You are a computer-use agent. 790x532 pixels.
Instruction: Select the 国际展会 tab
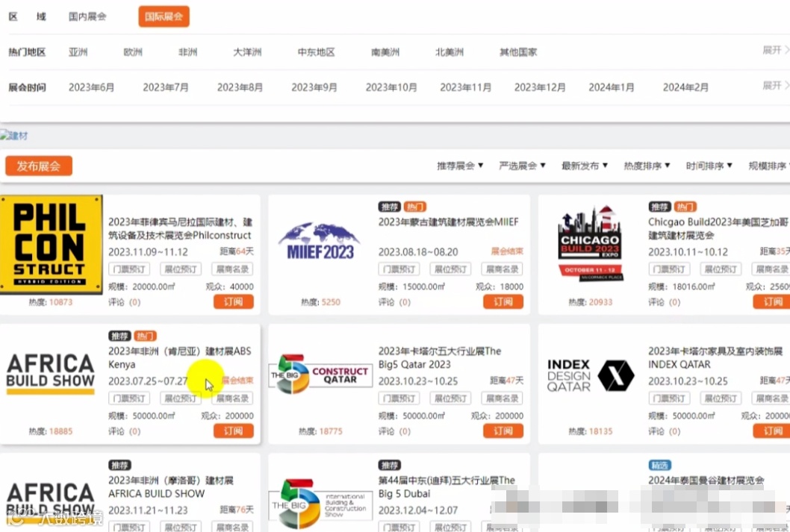(164, 16)
